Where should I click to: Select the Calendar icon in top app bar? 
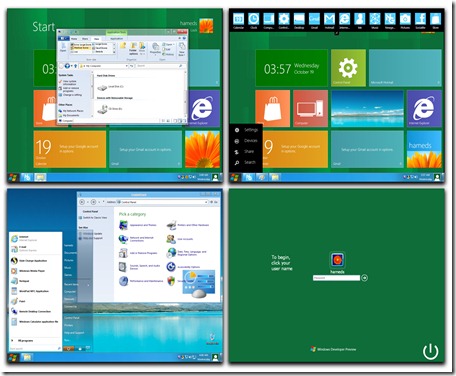(238, 19)
